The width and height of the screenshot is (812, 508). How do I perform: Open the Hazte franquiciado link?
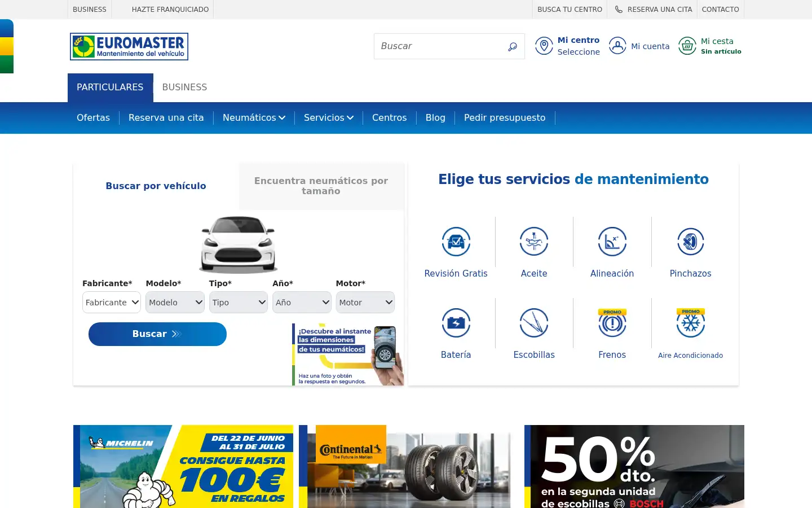tap(170, 10)
